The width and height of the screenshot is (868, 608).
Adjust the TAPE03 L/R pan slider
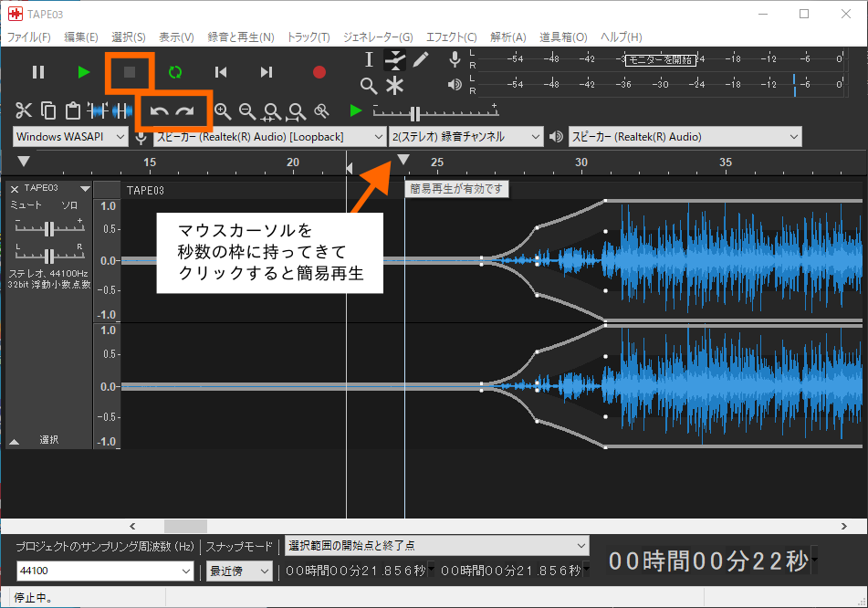pyautogui.click(x=49, y=256)
